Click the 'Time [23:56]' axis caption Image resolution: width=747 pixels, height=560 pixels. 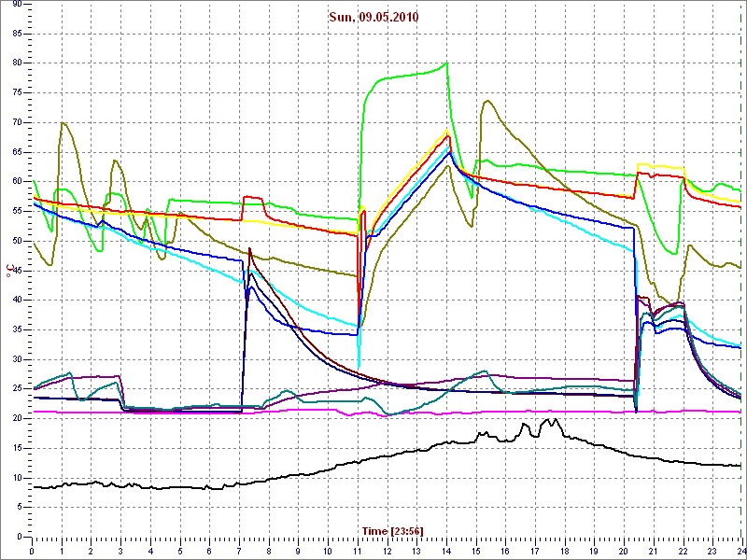(392, 530)
